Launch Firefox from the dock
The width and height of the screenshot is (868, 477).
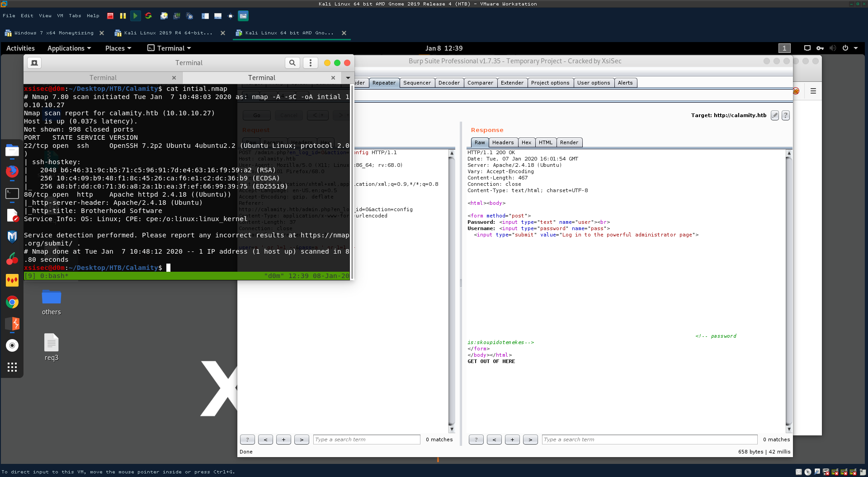[x=12, y=171]
